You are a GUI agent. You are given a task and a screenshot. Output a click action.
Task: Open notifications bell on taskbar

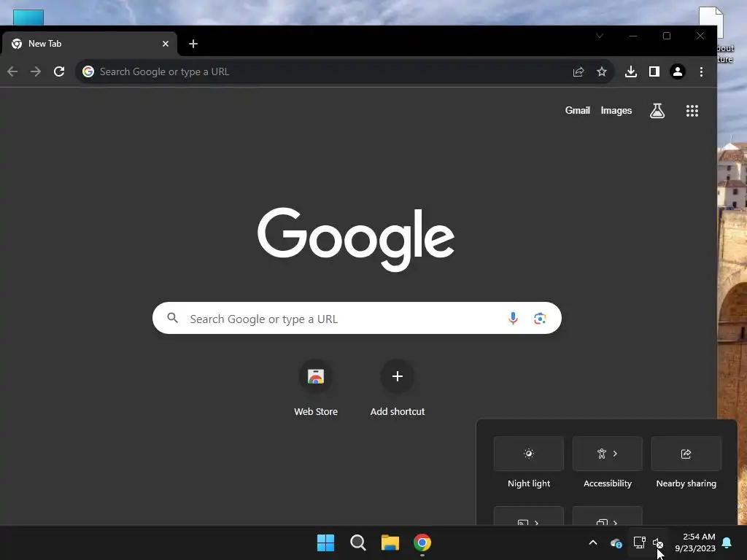pos(727,542)
